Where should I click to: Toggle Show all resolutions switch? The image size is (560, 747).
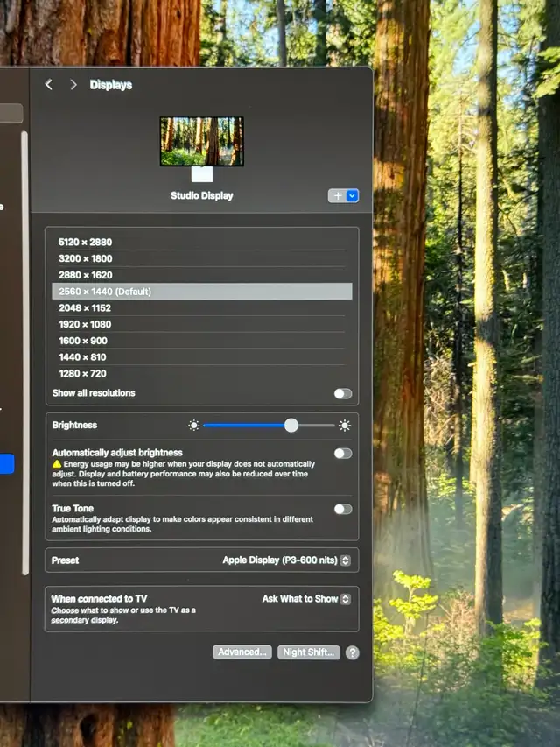342,393
